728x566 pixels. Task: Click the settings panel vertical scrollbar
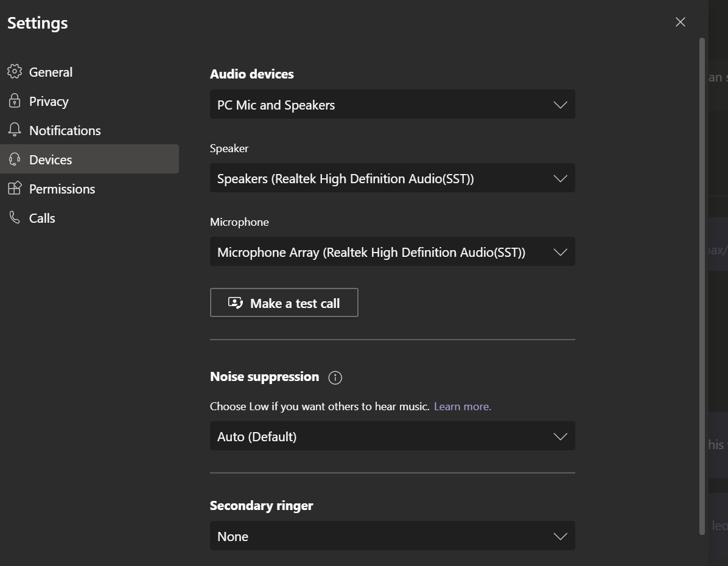point(702,286)
